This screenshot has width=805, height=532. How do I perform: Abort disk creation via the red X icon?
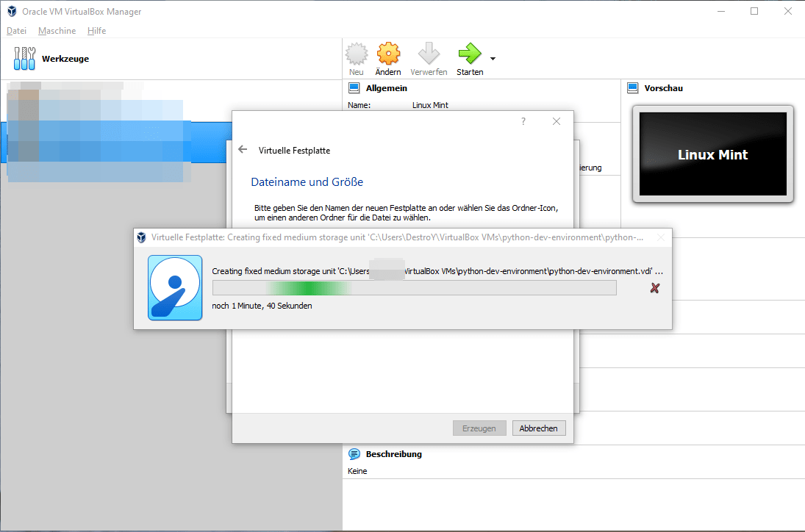click(x=654, y=288)
